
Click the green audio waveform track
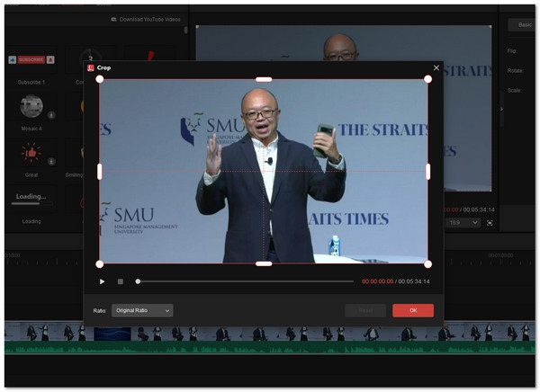[x=270, y=348]
